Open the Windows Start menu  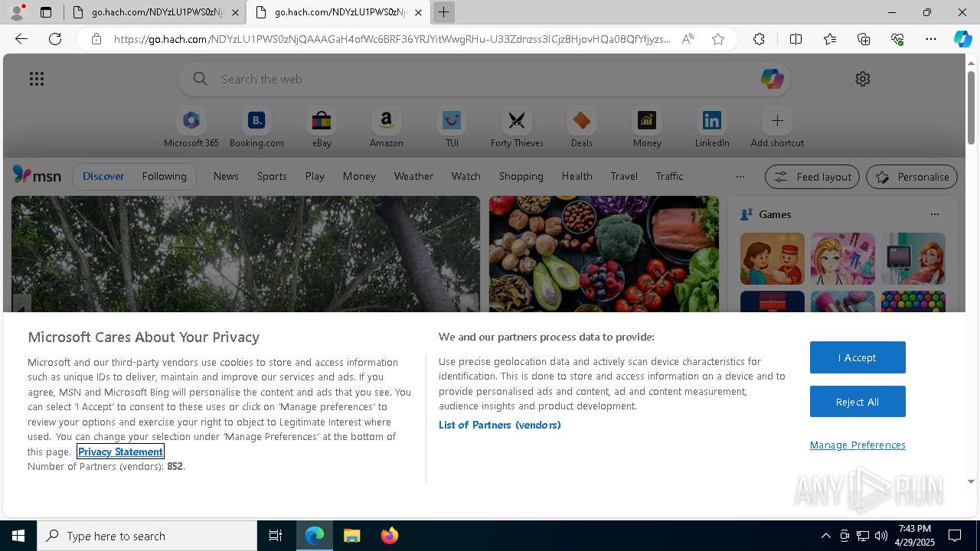(18, 536)
